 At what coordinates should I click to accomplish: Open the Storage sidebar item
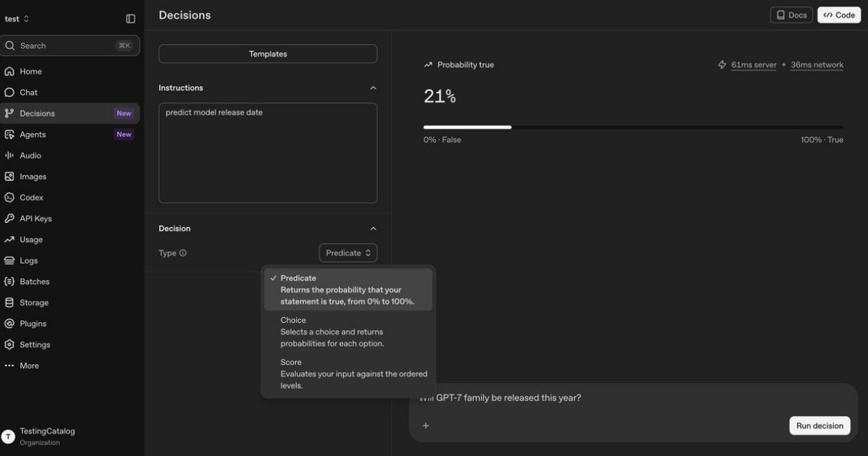click(x=70, y=303)
